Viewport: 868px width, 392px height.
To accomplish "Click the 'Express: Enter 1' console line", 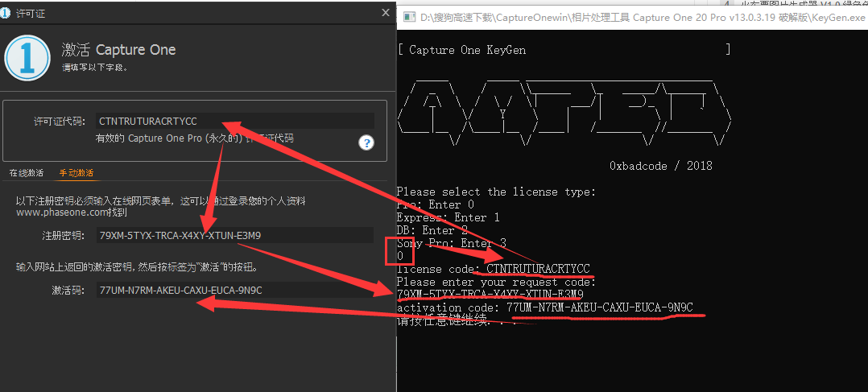I will tap(448, 217).
